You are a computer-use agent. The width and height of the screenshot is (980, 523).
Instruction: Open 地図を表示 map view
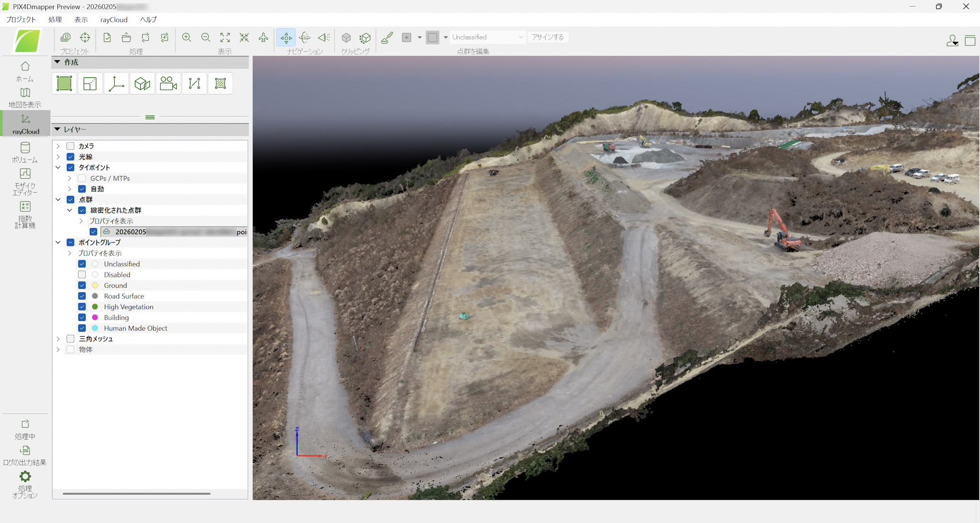[x=25, y=98]
